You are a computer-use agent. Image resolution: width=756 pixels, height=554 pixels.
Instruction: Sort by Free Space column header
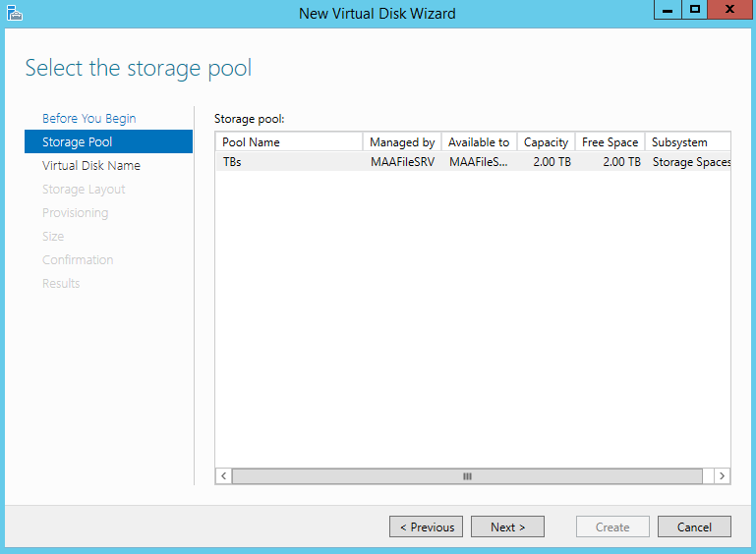click(610, 142)
